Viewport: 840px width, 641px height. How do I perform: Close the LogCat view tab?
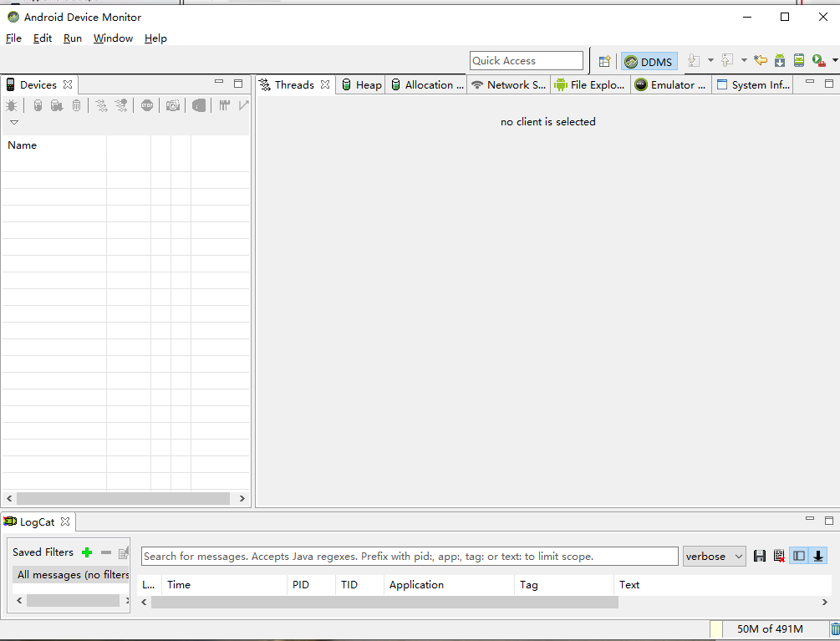pos(65,521)
